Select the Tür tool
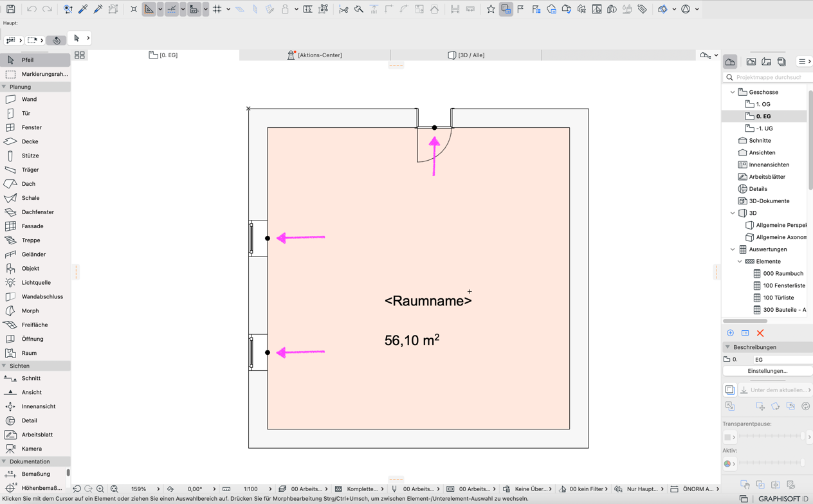 coord(35,113)
